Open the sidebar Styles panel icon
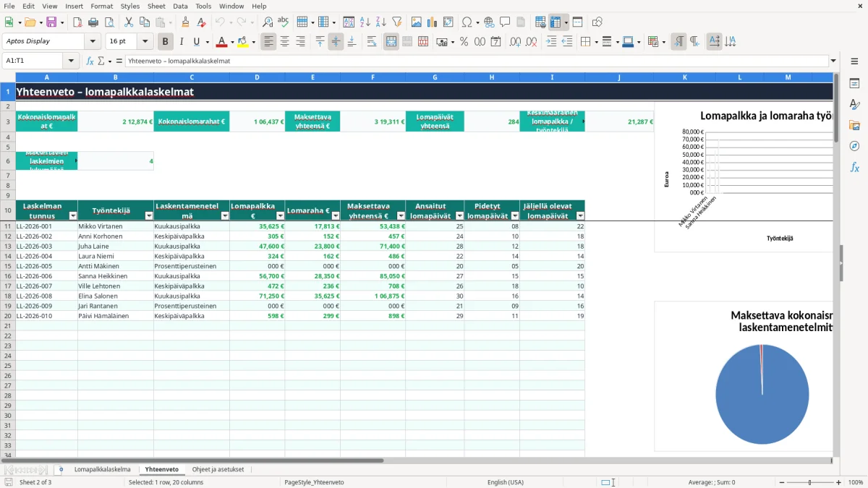 [854, 104]
